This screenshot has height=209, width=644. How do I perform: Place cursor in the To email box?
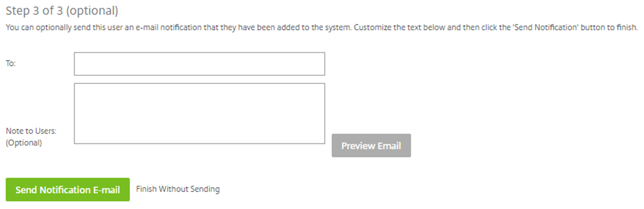(199, 63)
